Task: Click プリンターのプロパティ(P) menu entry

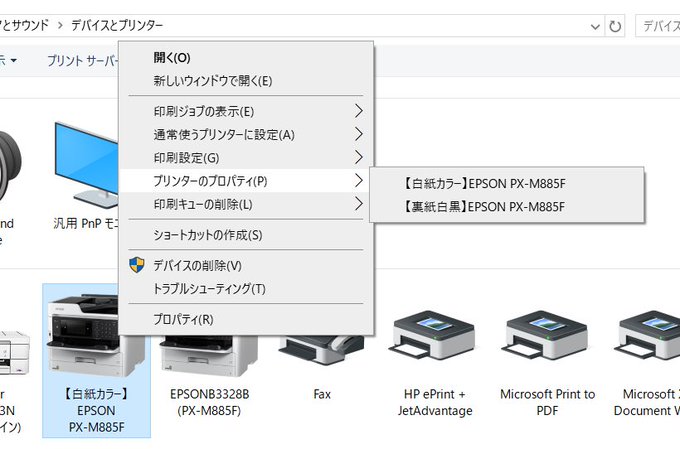Action: pyautogui.click(x=246, y=180)
